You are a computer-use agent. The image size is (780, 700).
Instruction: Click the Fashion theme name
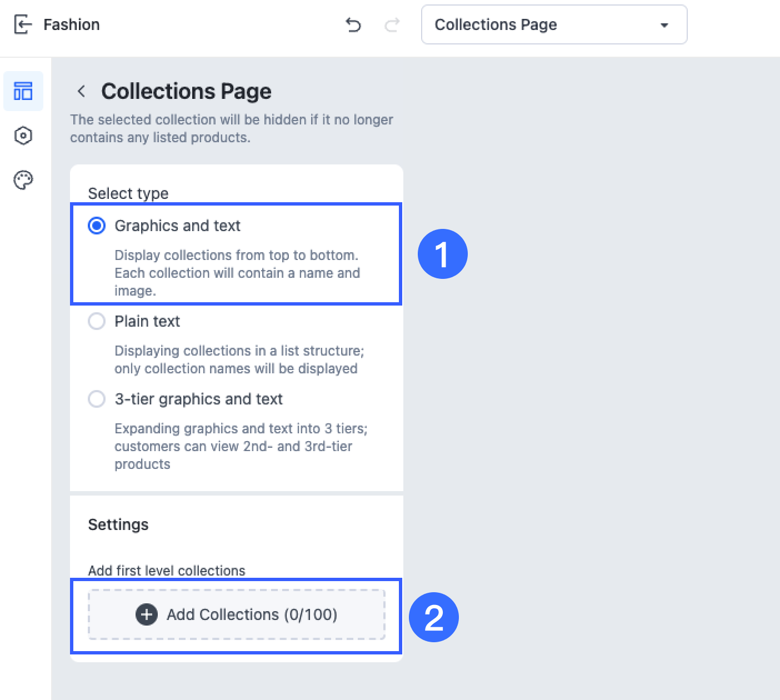72,24
